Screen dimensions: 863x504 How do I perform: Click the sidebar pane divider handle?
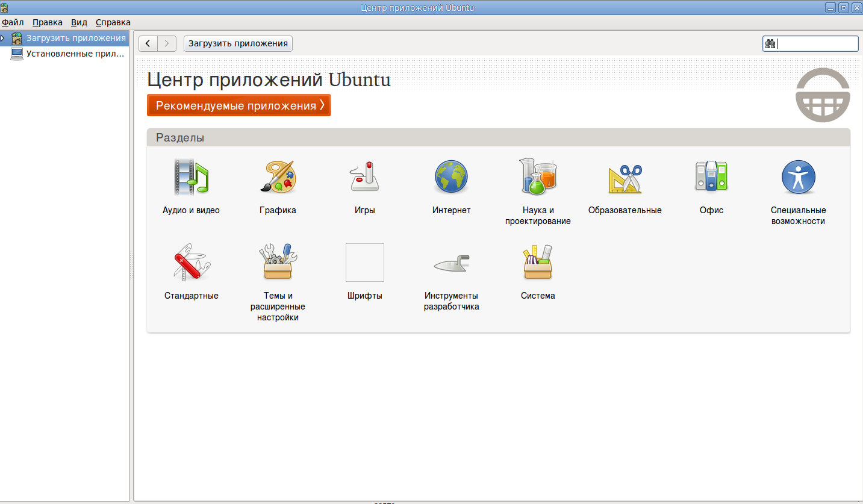point(131,266)
